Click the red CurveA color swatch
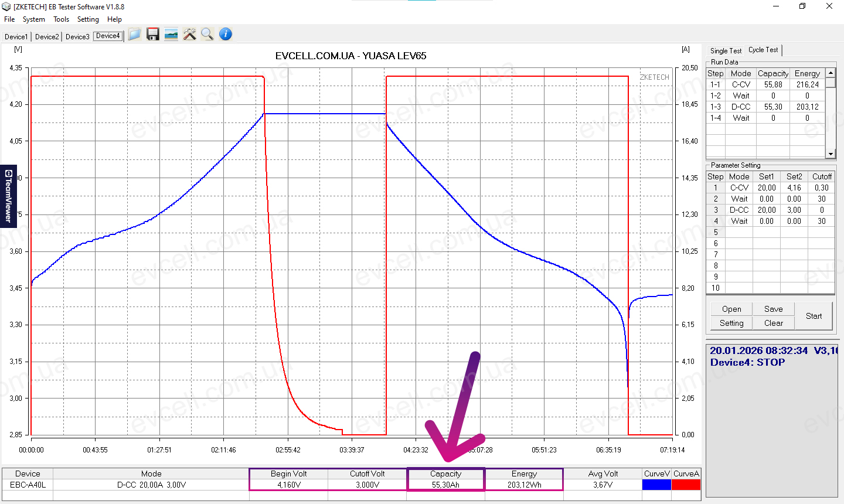 [686, 485]
